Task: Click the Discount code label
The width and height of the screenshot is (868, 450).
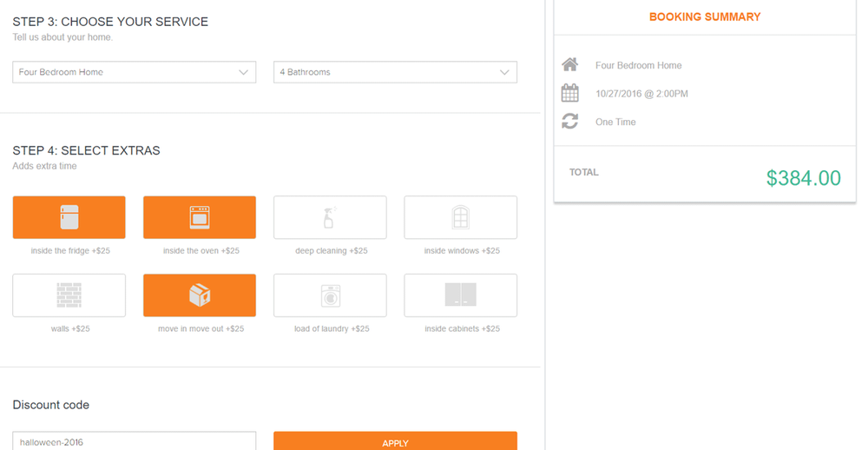Action: [x=51, y=405]
